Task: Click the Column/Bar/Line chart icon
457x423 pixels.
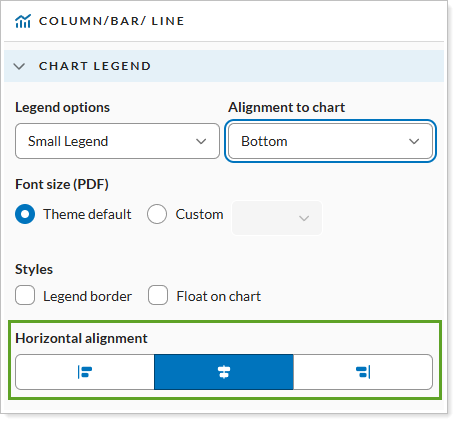Action: 23,21
